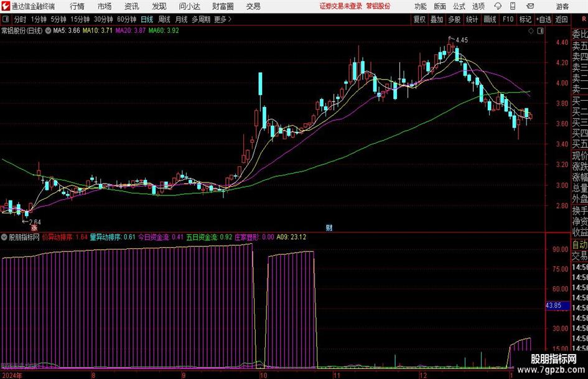588x379 pixels.
Task: Click the 统计 statistics button
Action: 472,19
